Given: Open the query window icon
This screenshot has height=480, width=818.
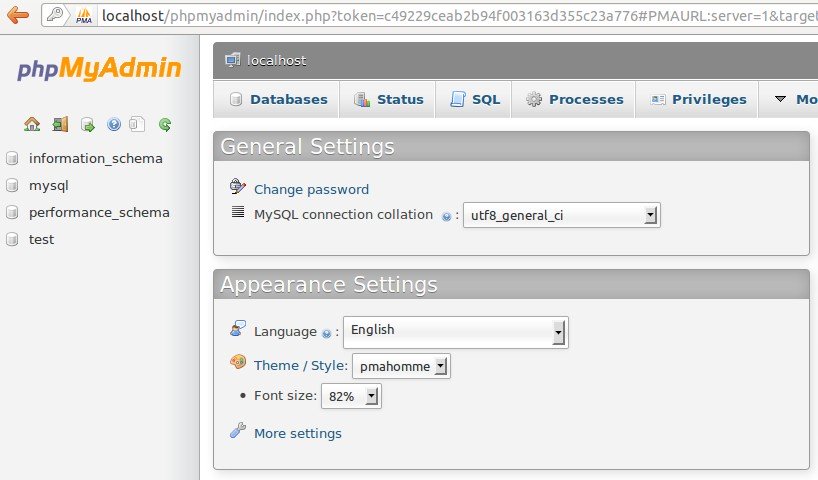Looking at the screenshot, I should [x=88, y=125].
